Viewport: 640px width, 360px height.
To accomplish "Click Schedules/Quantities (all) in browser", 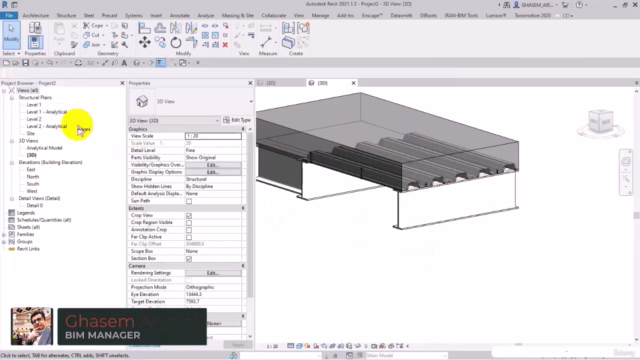I will coord(44,220).
